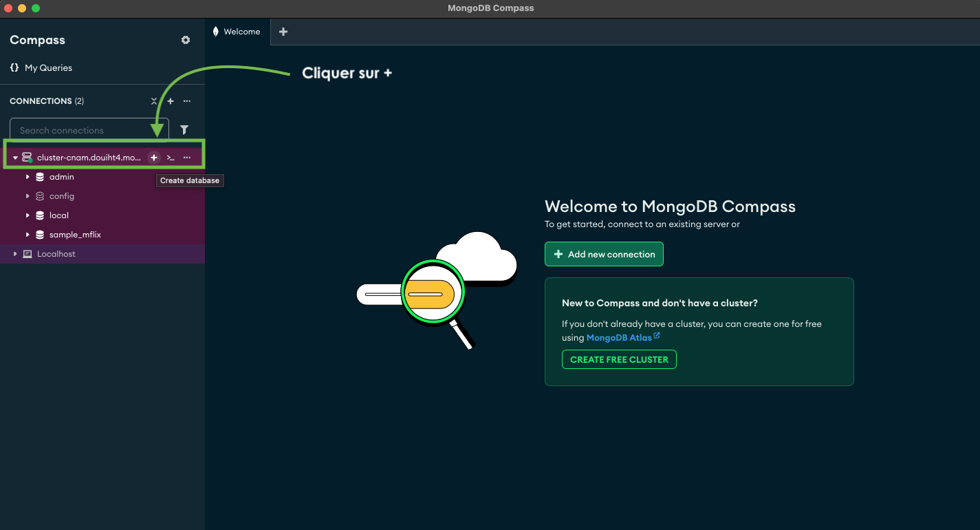The width and height of the screenshot is (980, 530).
Task: Expand the admin database
Action: tap(28, 177)
